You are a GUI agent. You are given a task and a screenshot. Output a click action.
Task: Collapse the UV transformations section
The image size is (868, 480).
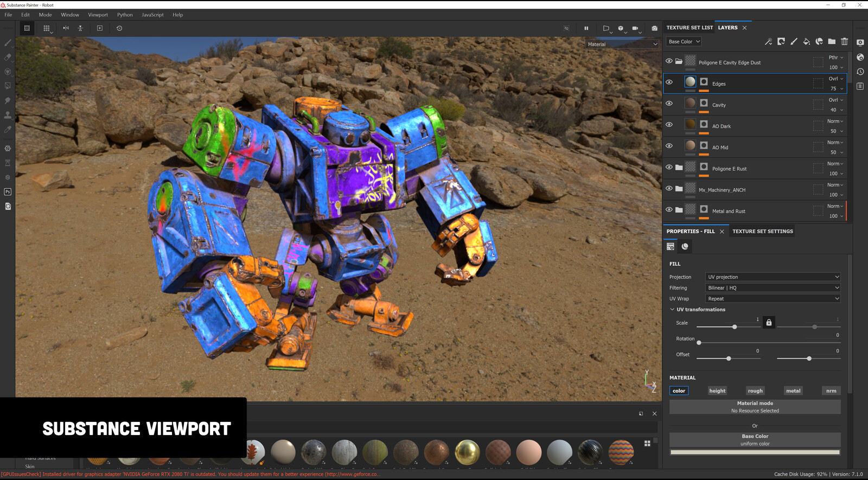coord(672,309)
